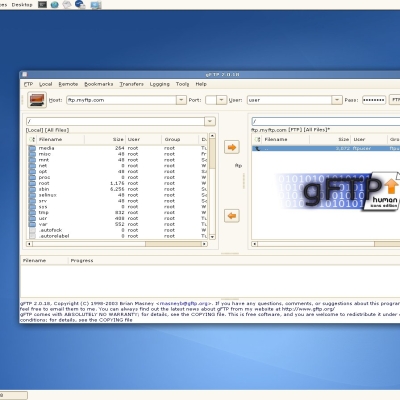This screenshot has width=400, height=400.
Task: Click the selinux folder icon
Action: [x=32, y=195]
